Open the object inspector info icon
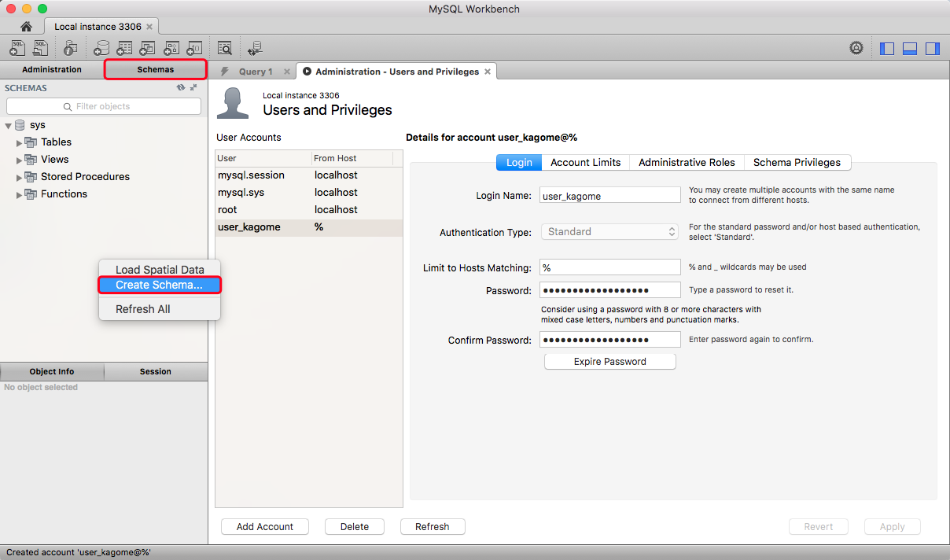The width and height of the screenshot is (950, 560). click(x=71, y=47)
